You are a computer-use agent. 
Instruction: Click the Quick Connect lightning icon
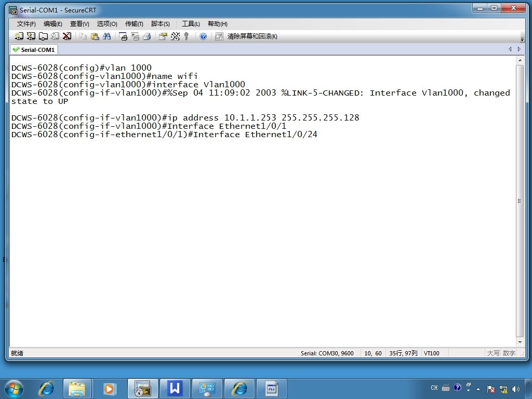point(31,36)
